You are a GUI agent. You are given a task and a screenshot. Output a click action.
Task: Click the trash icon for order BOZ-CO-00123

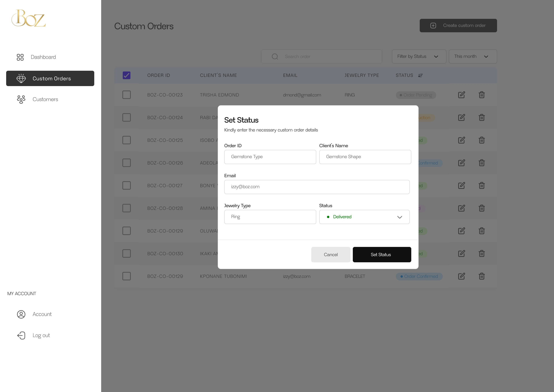coord(481,95)
